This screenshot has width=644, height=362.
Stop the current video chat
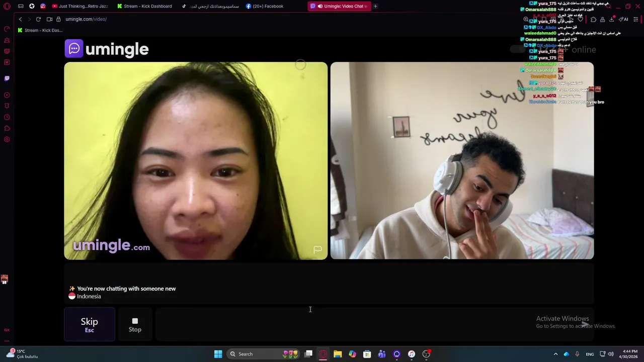click(135, 324)
